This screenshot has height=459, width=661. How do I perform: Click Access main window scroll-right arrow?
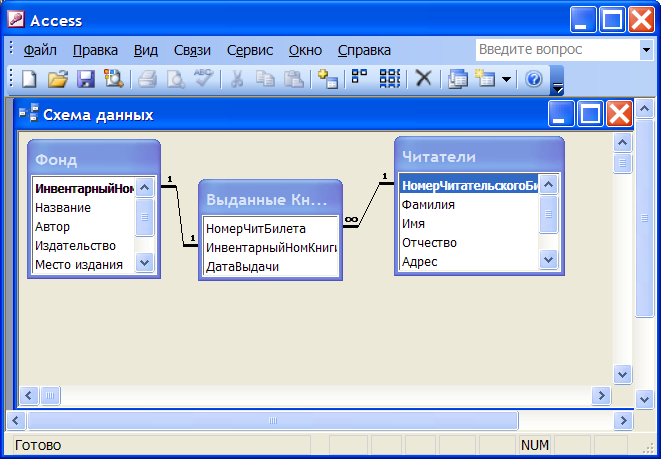623,420
